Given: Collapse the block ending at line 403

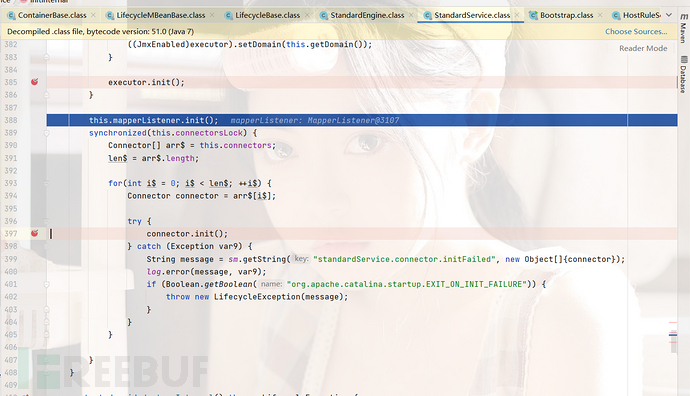Looking at the screenshot, I should pyautogui.click(x=47, y=309).
